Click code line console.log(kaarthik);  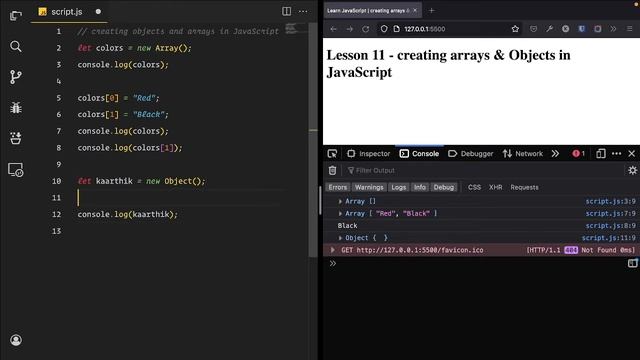click(128, 214)
